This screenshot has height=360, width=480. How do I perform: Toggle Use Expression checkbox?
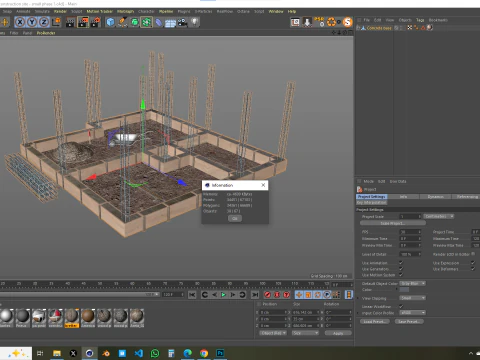click(x=473, y=263)
